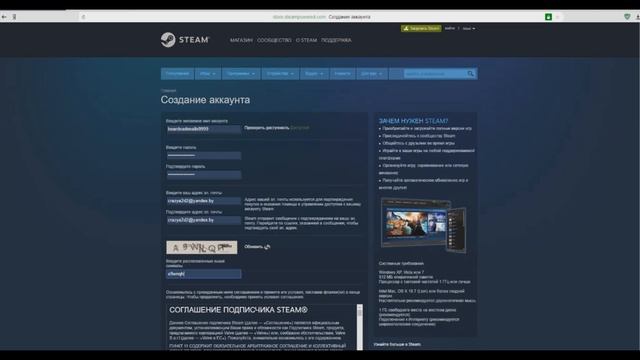
Task: Expand the Видео store dropdown
Action: tap(314, 73)
